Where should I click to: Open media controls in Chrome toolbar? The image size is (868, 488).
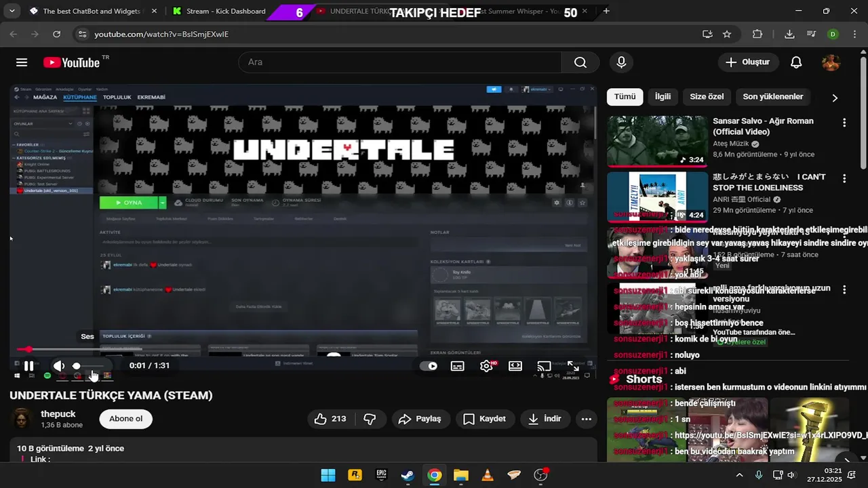click(x=811, y=34)
